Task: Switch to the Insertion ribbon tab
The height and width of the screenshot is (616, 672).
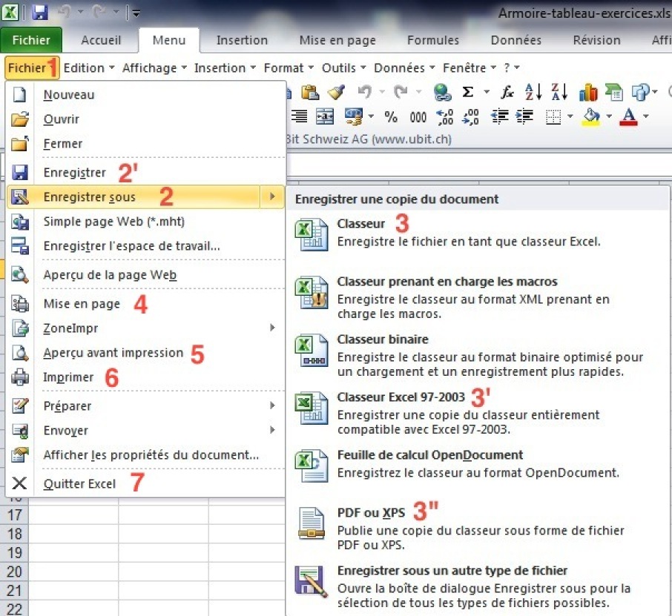Action: [x=242, y=40]
